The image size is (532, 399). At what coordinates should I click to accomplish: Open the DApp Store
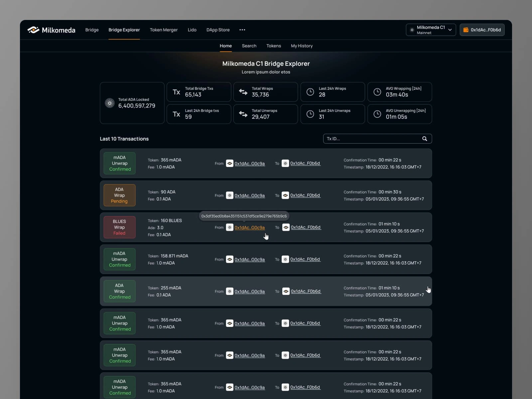pyautogui.click(x=218, y=30)
